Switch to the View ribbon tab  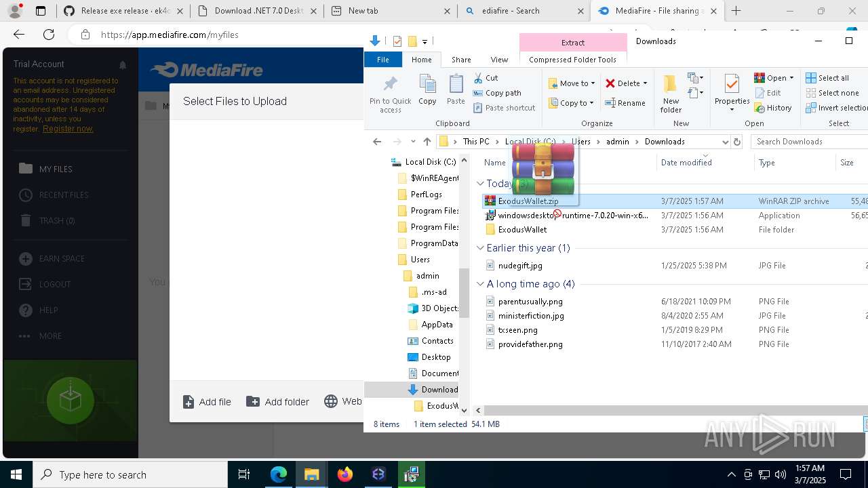click(499, 60)
